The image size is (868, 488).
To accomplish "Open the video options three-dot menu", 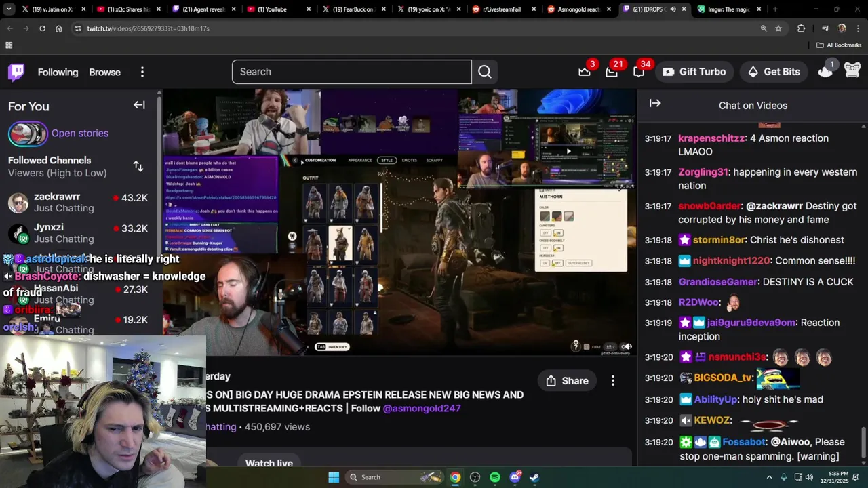I will [x=613, y=381].
